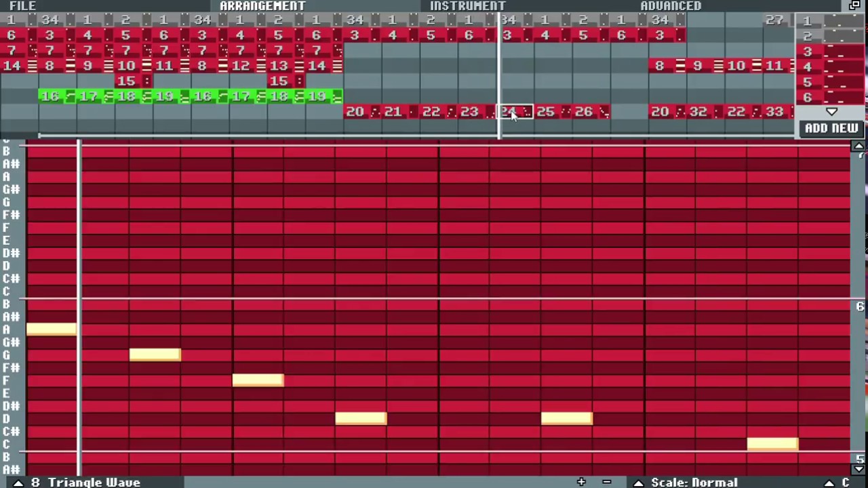Image resolution: width=868 pixels, height=488 pixels.
Task: Increase pattern length with plus icon
Action: (581, 482)
